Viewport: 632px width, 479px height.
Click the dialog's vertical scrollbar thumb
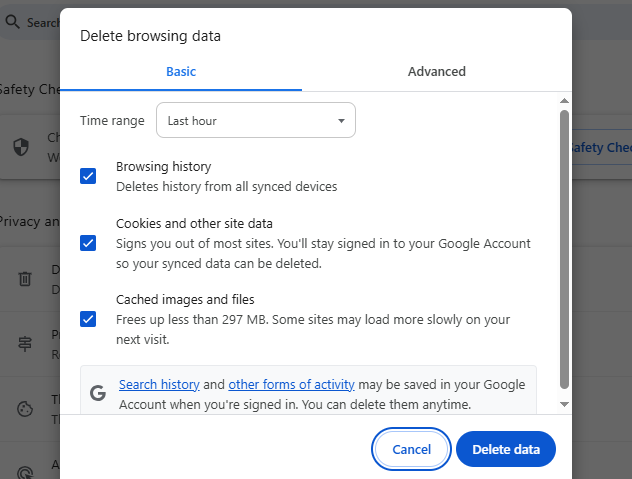tap(564, 250)
